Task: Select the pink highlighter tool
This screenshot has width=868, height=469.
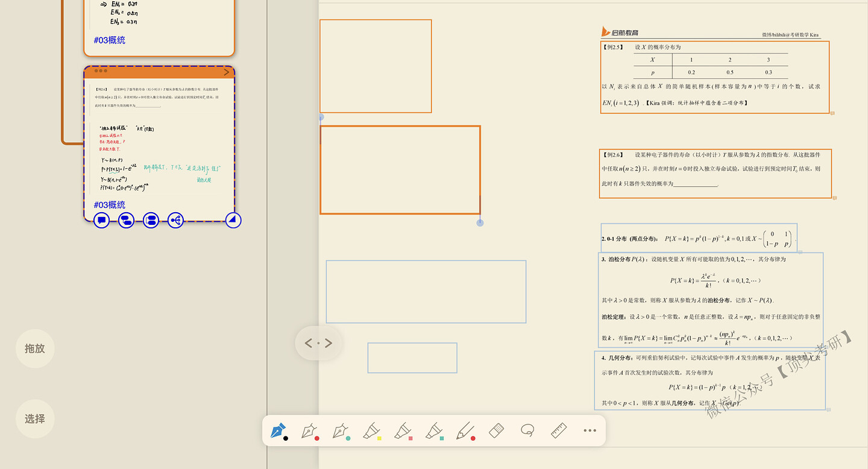Action: pyautogui.click(x=403, y=431)
